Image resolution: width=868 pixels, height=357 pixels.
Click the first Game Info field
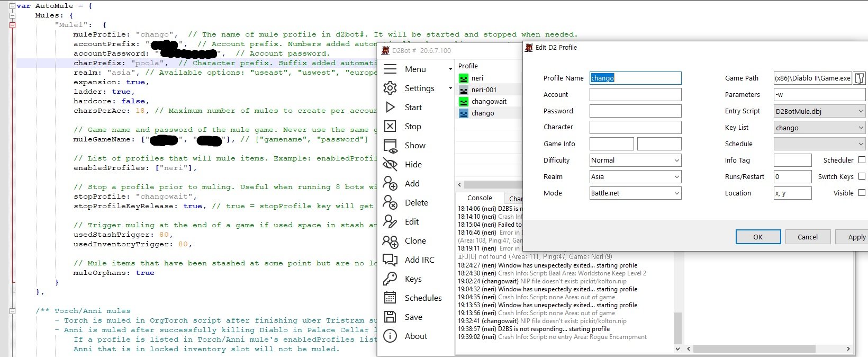pyautogui.click(x=611, y=144)
